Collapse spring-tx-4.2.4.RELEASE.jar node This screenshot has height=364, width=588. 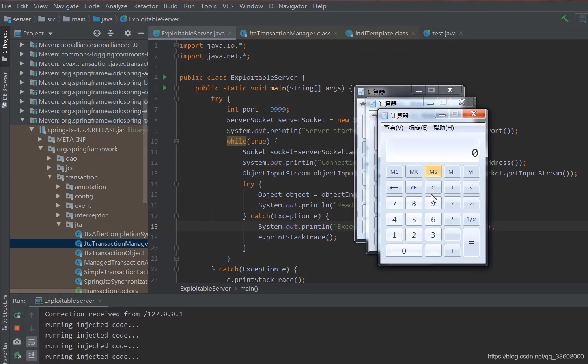click(32, 130)
